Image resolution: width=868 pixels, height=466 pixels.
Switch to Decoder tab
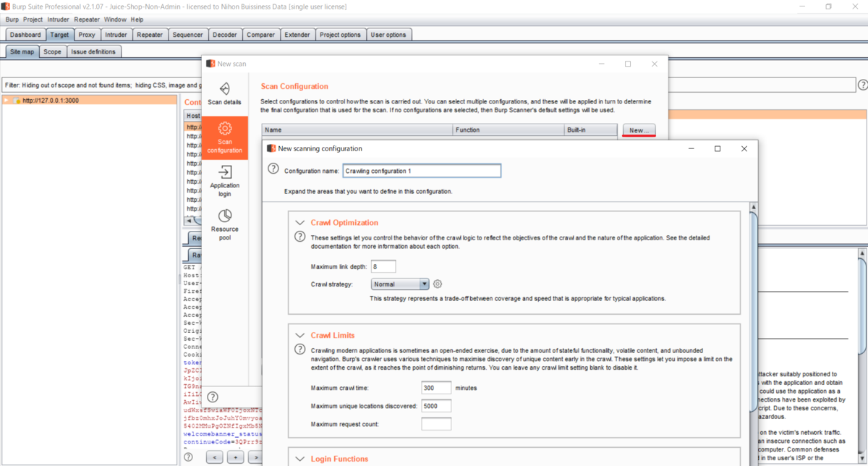click(x=224, y=35)
